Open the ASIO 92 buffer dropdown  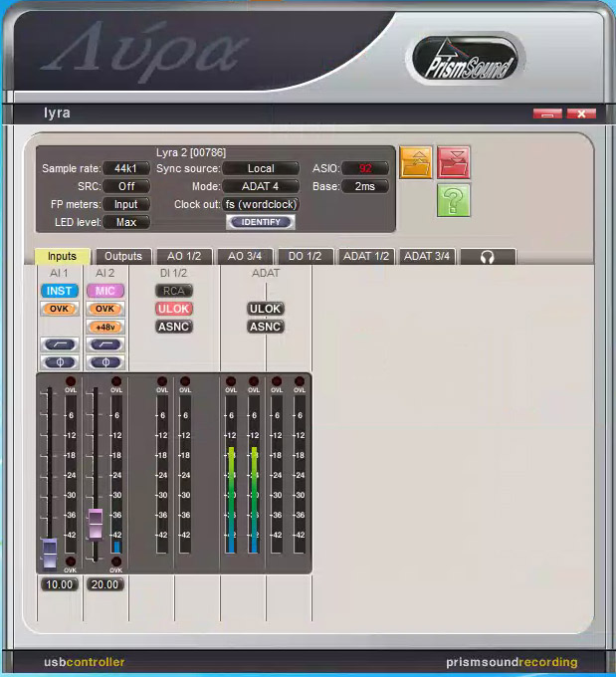click(x=365, y=168)
